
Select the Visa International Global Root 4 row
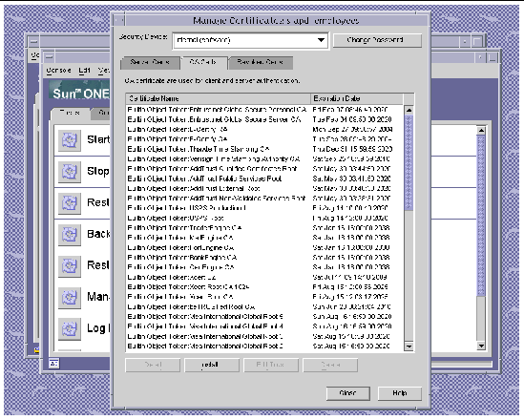pos(264,326)
